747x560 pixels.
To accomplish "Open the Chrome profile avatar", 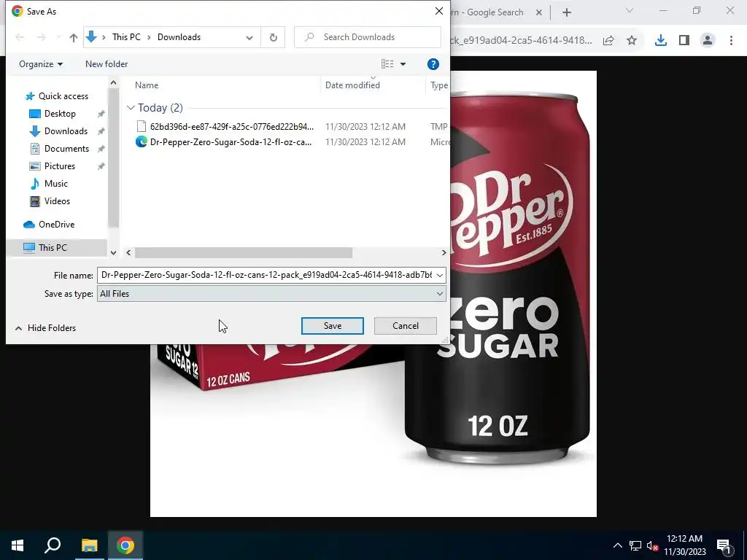I will tap(708, 41).
